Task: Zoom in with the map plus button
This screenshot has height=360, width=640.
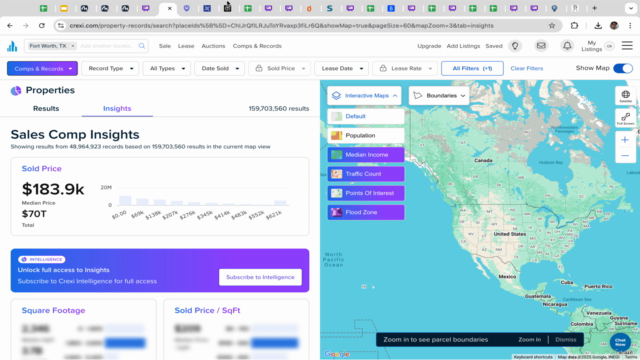Action: 625,140
